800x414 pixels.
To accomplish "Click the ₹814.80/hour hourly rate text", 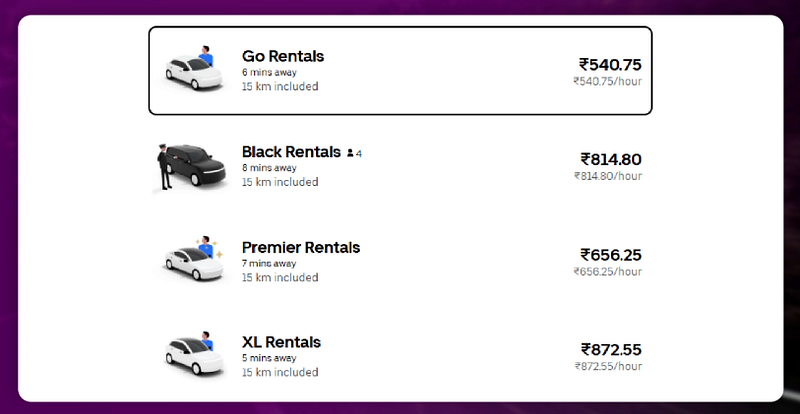I will coord(608,176).
